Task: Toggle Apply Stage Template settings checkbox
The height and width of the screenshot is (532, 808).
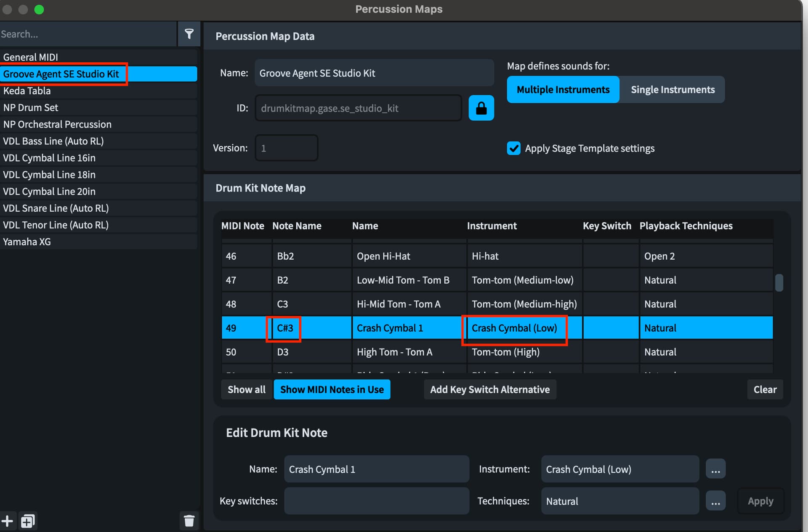Action: (x=513, y=149)
